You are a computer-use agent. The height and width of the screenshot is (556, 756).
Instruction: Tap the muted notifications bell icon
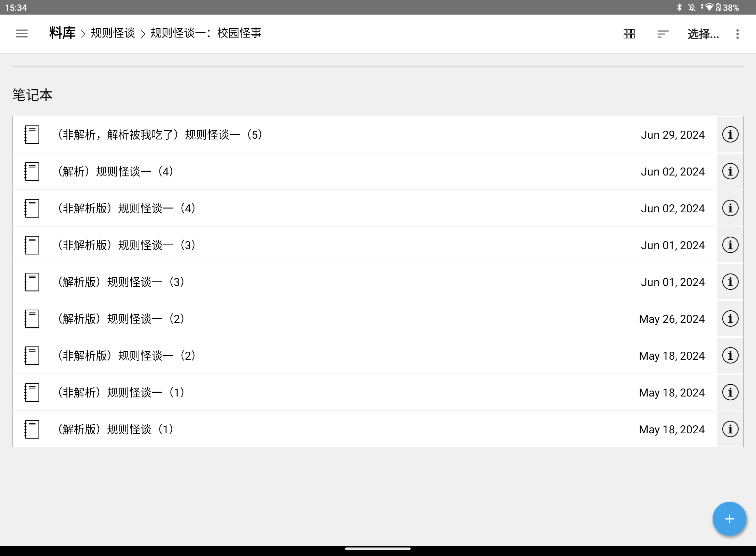coord(692,7)
